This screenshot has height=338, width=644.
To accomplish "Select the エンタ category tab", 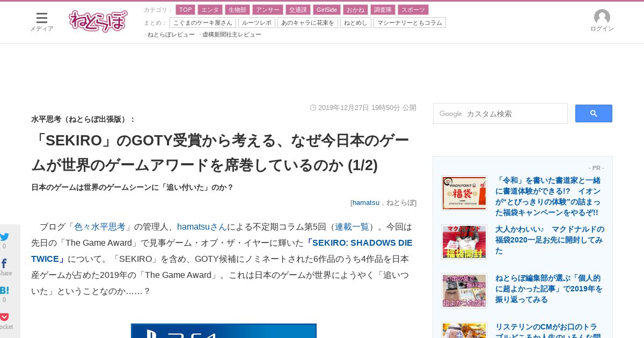I will [210, 10].
